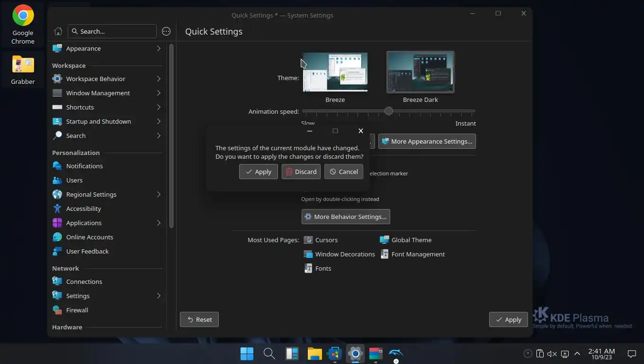Click the sidebar vertical scrollbar
The height and width of the screenshot is (364, 644).
171,136
